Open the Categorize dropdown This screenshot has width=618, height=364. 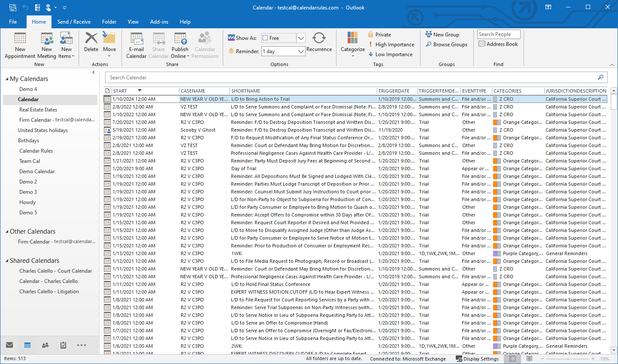[x=353, y=45]
